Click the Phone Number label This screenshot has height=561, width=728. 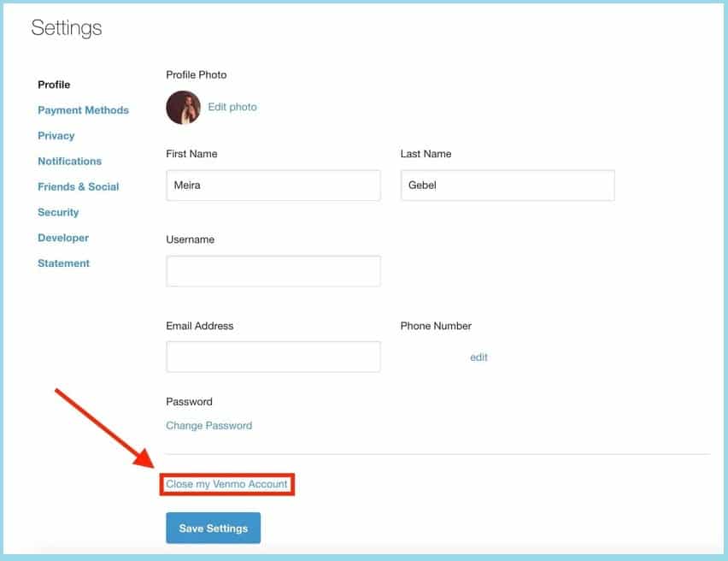pos(436,326)
